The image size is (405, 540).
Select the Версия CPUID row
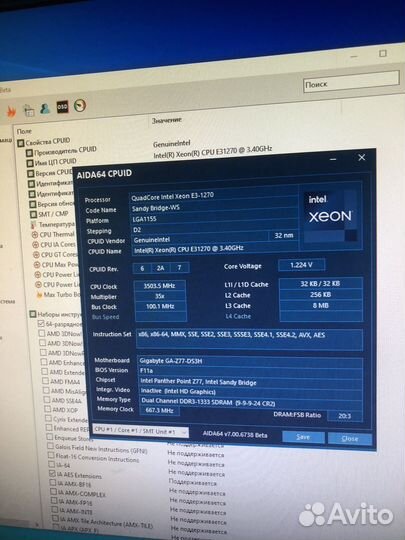tap(50, 173)
